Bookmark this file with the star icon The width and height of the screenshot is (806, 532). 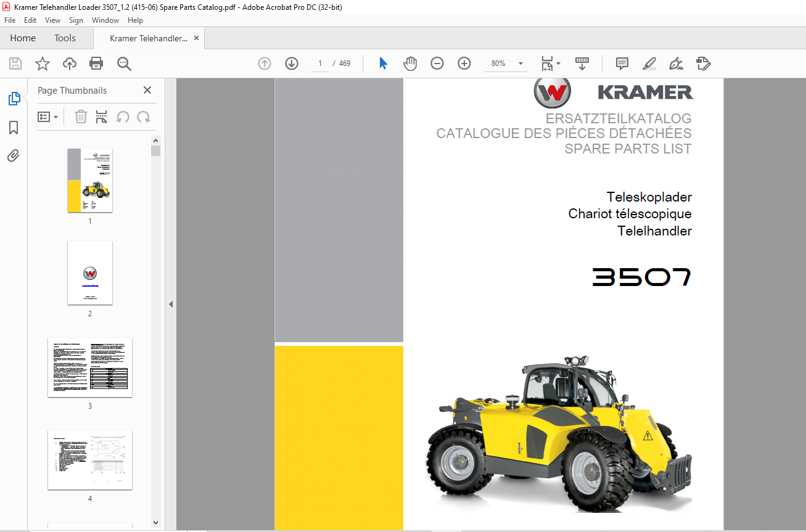click(42, 63)
